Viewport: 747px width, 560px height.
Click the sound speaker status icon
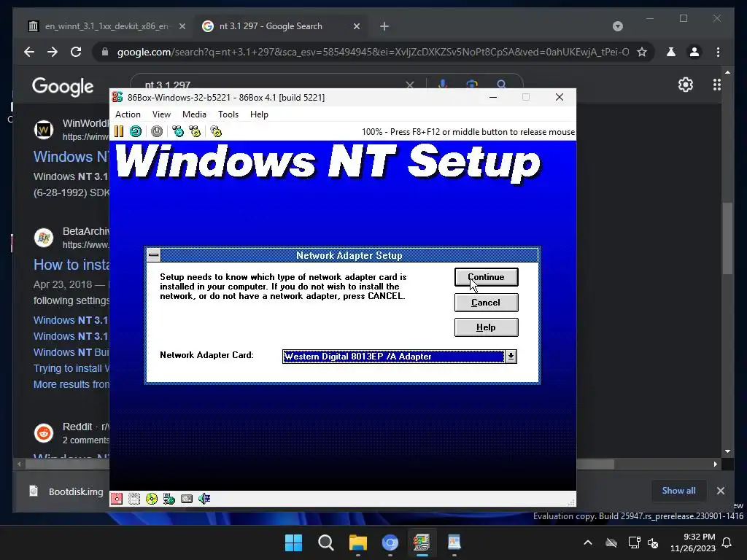(x=204, y=499)
